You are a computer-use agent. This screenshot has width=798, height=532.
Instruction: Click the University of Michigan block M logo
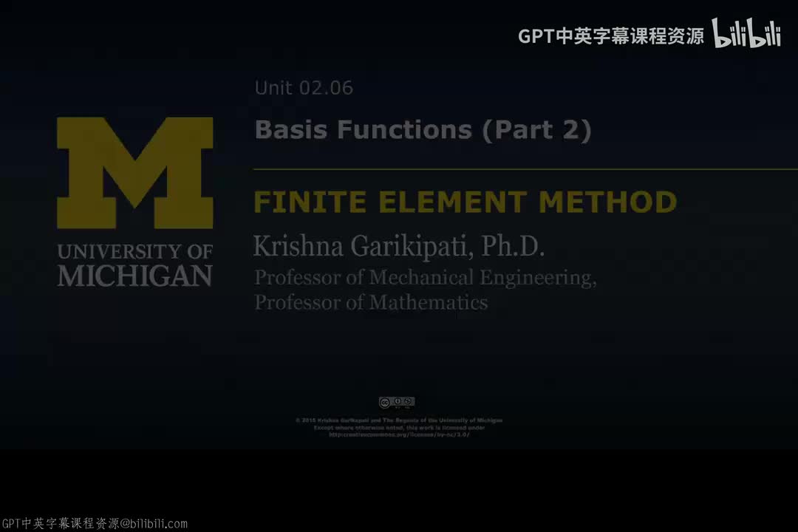point(135,173)
